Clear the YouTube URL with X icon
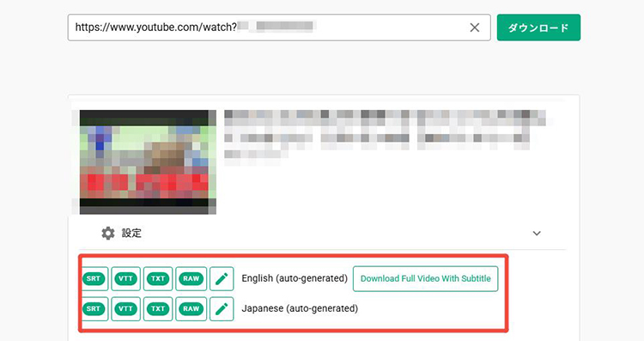 coord(474,27)
